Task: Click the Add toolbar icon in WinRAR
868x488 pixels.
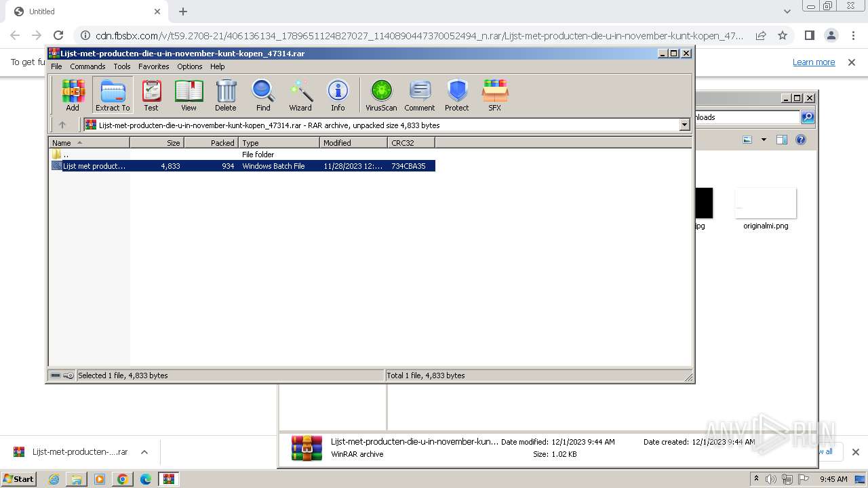Action: coord(73,95)
